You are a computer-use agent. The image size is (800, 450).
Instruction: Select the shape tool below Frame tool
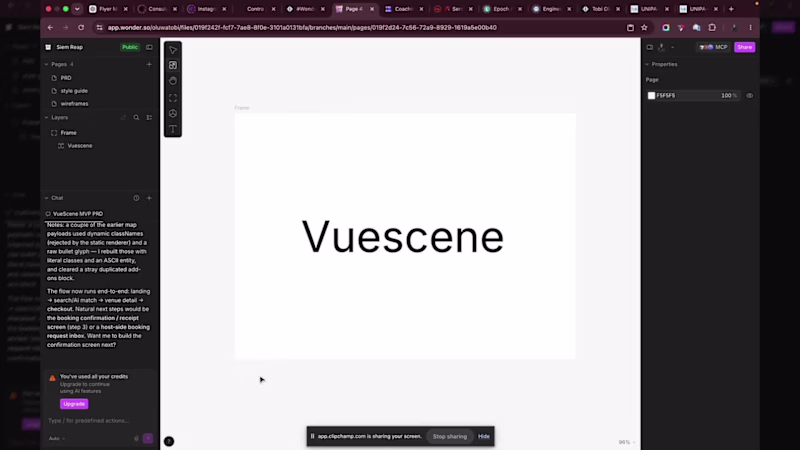(173, 113)
